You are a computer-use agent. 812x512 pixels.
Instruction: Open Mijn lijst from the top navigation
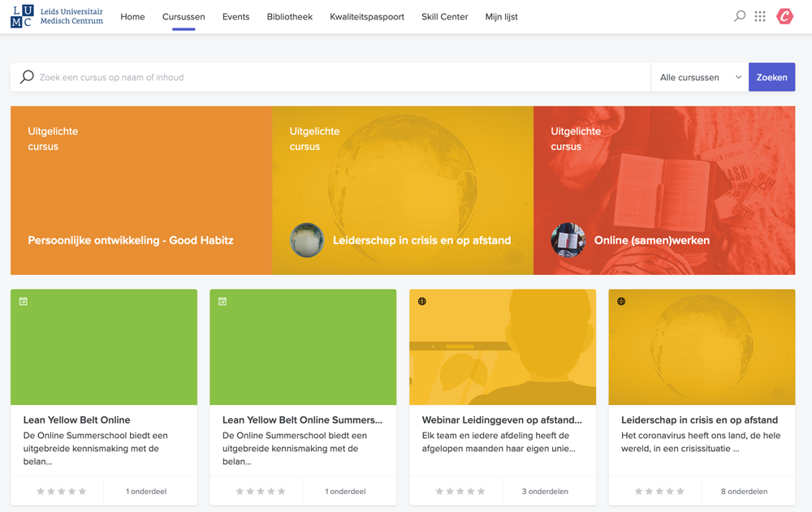(501, 16)
